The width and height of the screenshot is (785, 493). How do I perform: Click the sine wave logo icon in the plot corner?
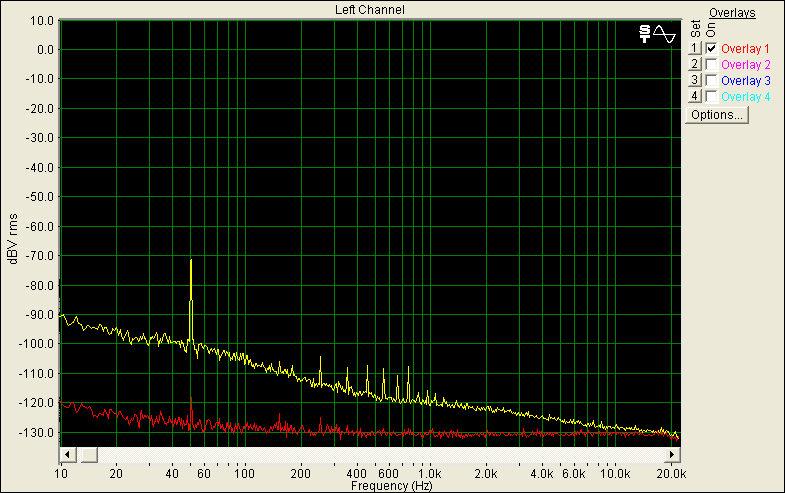(657, 34)
